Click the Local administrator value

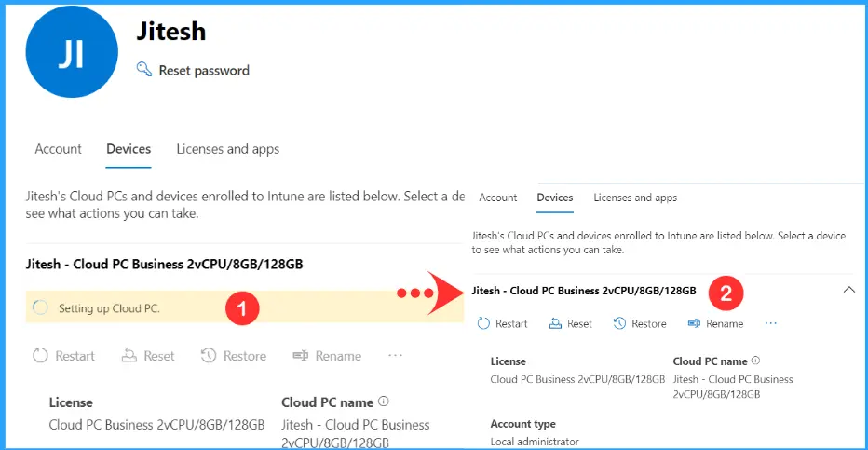pyautogui.click(x=535, y=442)
